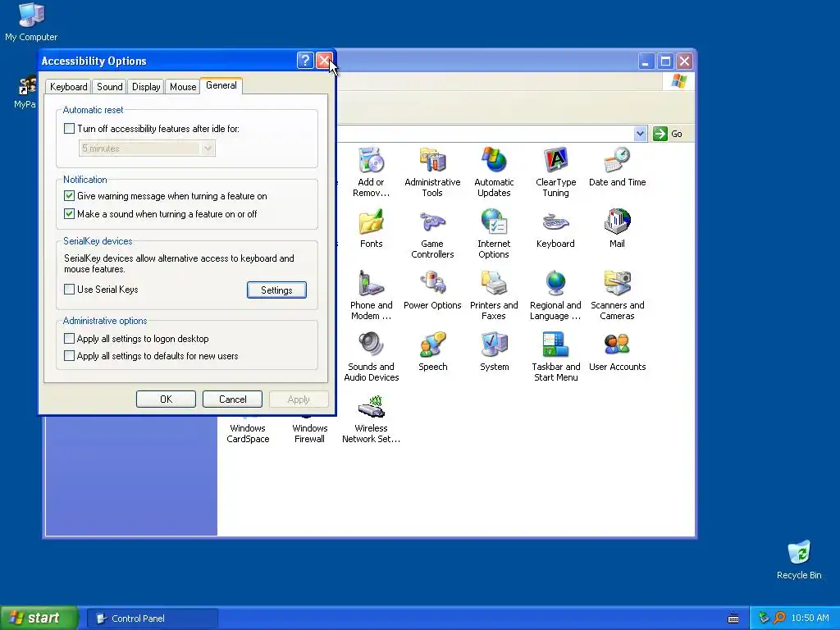Switch to the Mouse tab
The width and height of the screenshot is (840, 630).
tap(183, 87)
